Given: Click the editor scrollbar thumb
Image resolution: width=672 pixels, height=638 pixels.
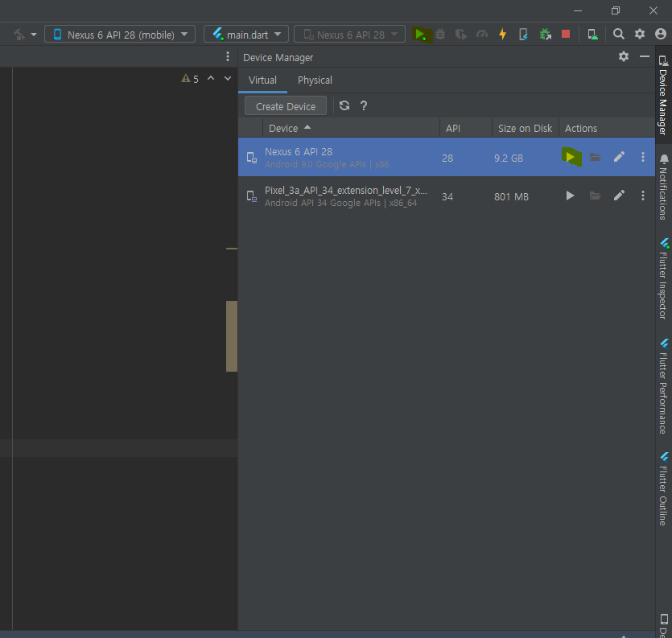Looking at the screenshot, I should 232,336.
